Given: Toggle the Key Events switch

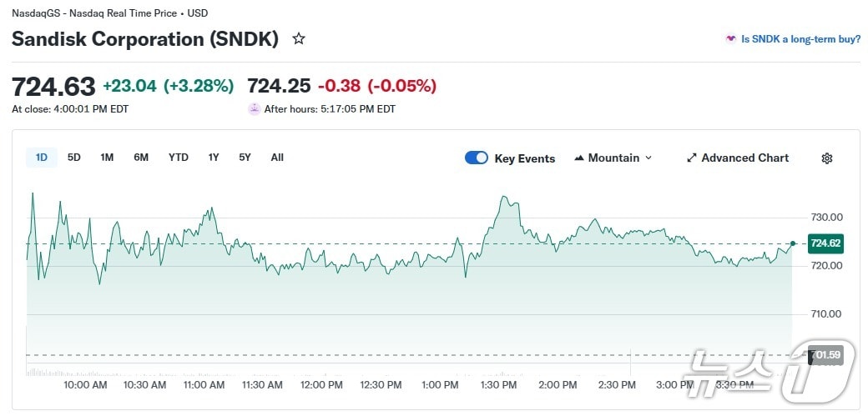Looking at the screenshot, I should click(x=477, y=158).
